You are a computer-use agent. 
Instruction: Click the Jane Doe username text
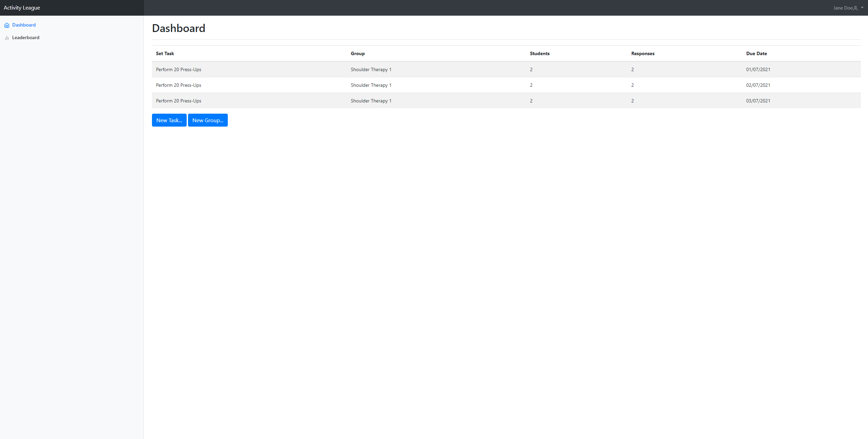click(843, 8)
